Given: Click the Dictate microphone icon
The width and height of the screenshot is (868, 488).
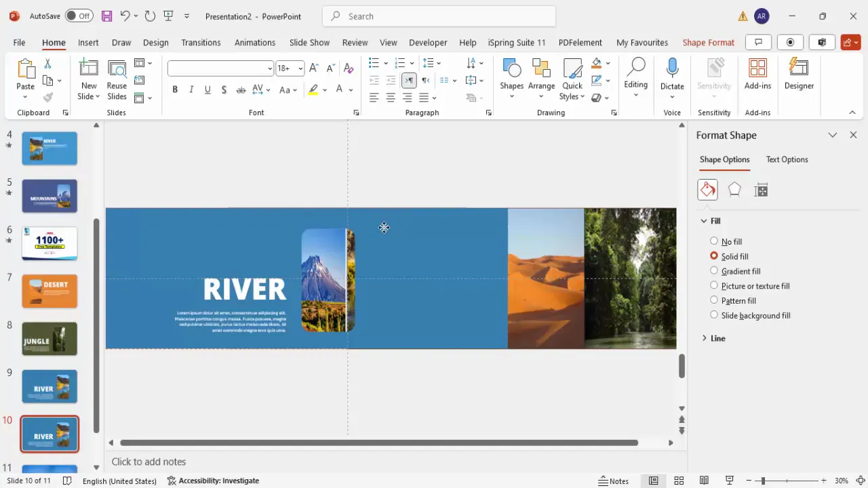Looking at the screenshot, I should tap(672, 68).
